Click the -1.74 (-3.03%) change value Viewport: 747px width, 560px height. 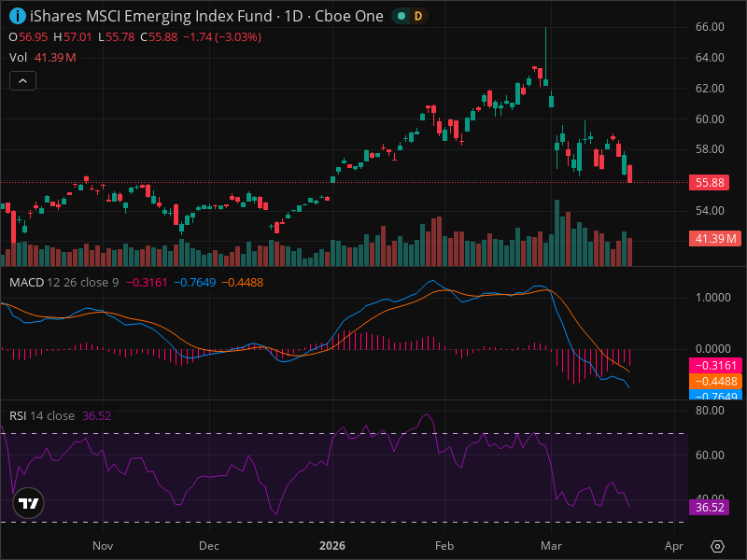222,37
